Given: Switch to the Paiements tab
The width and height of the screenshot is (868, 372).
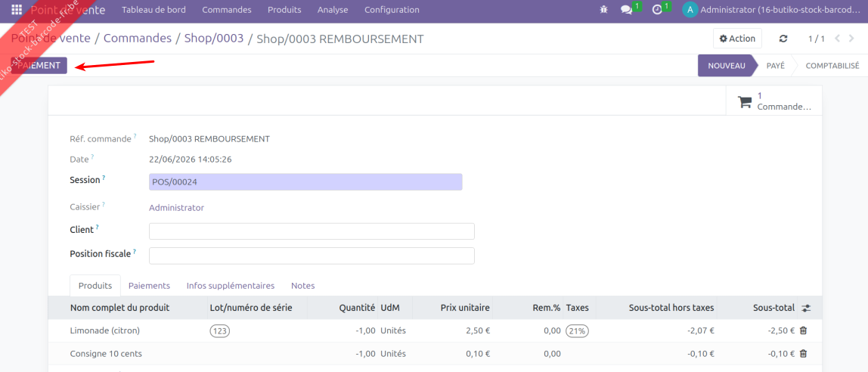Looking at the screenshot, I should point(149,286).
